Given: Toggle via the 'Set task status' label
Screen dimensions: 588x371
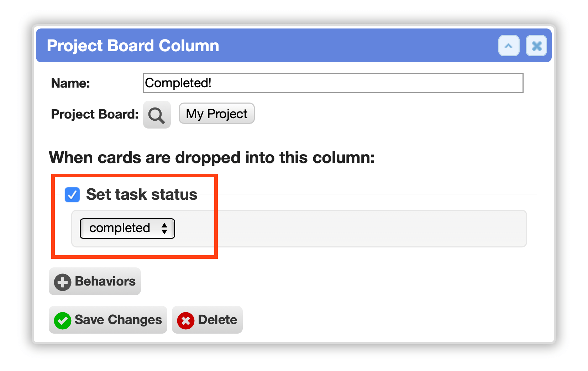Looking at the screenshot, I should [142, 194].
